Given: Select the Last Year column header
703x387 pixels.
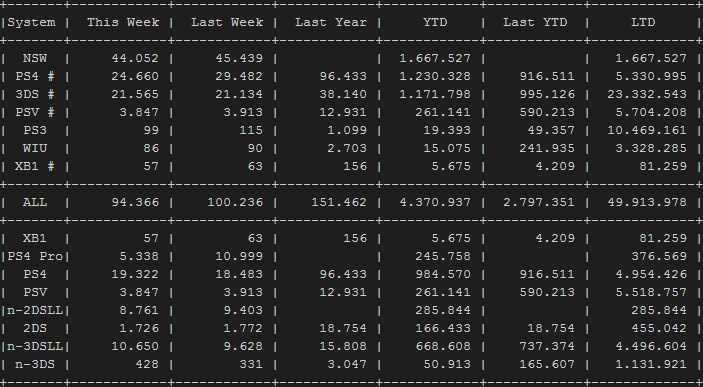Looking at the screenshot, I should (331, 22).
